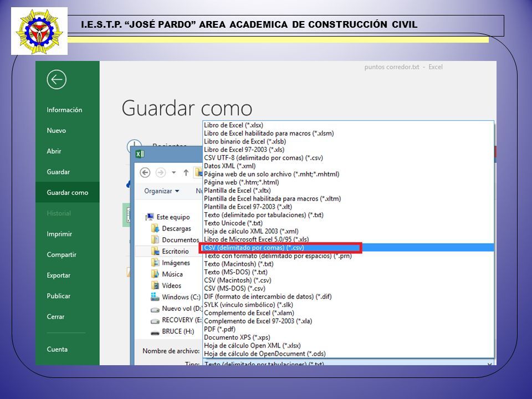Click the Windows (C:) drive icon
Image resolution: width=532 pixels, height=399 pixels.
(x=155, y=297)
